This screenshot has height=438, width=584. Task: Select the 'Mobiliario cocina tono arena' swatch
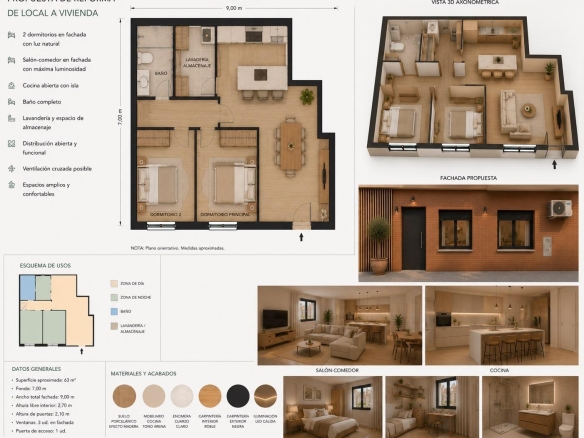tap(153, 396)
